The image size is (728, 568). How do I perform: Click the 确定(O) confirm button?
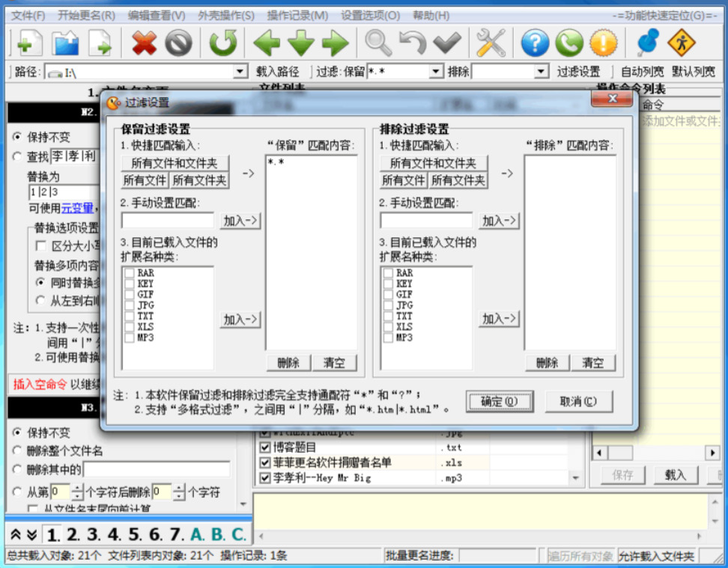500,401
